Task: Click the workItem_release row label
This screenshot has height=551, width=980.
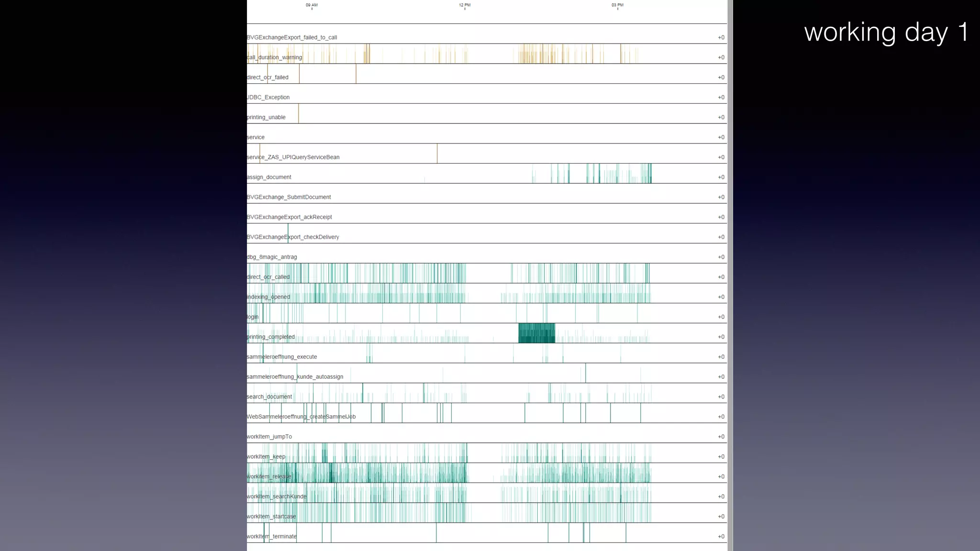Action: [x=269, y=477]
